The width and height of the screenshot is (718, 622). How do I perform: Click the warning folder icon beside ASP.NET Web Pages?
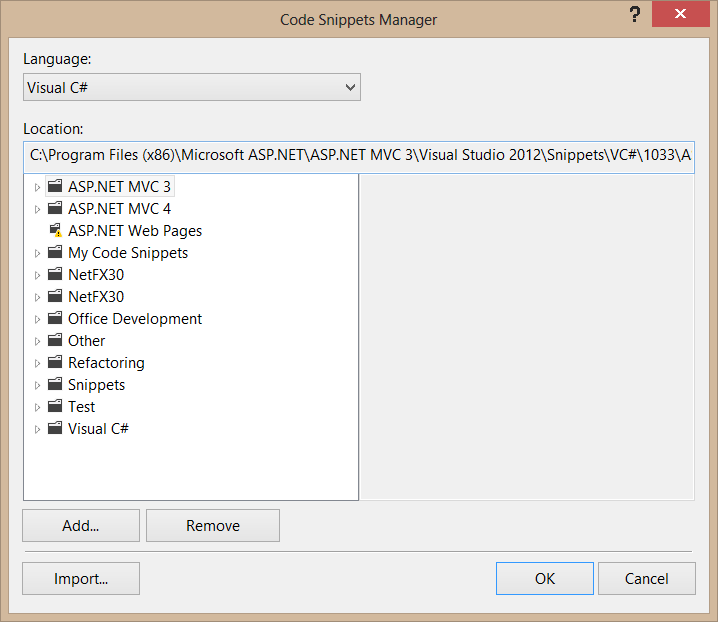point(55,230)
